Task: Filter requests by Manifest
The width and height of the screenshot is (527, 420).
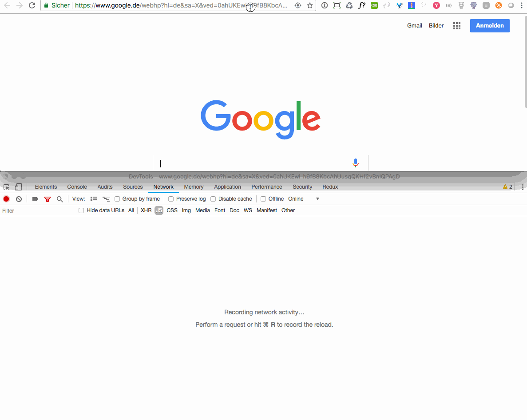Action: [x=266, y=210]
